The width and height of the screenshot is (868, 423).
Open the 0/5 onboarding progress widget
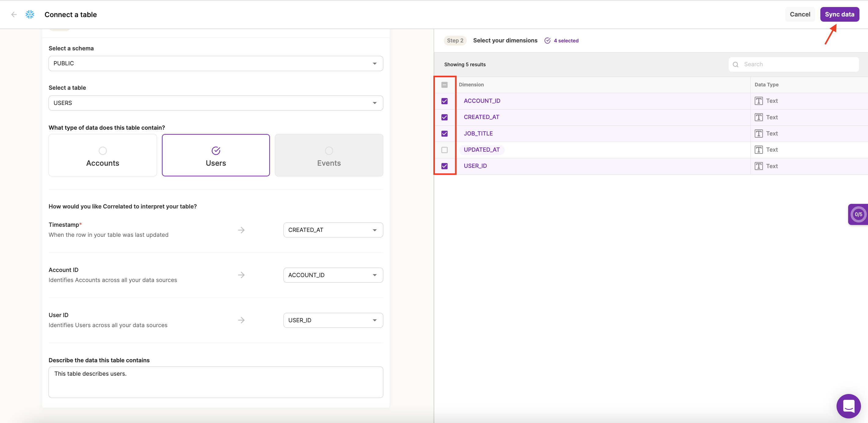click(858, 214)
